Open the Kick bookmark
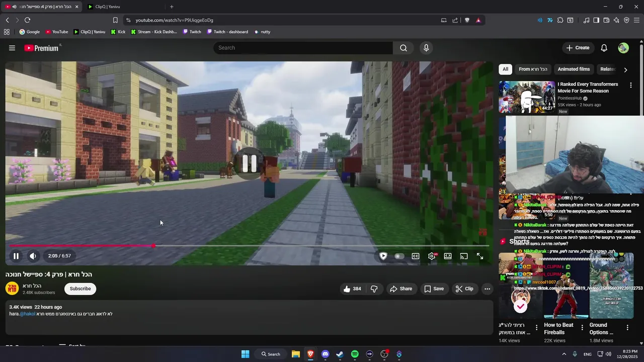This screenshot has height=362, width=644. [118, 32]
